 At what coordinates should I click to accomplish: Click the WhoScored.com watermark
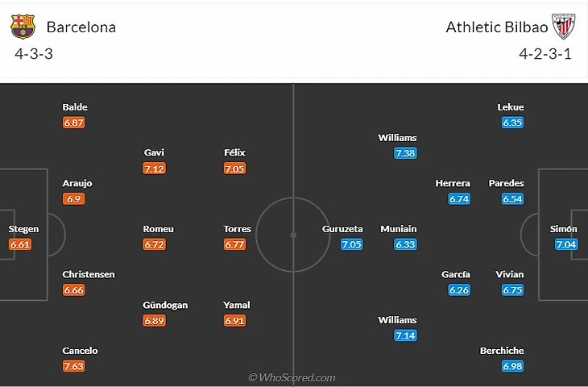click(292, 377)
